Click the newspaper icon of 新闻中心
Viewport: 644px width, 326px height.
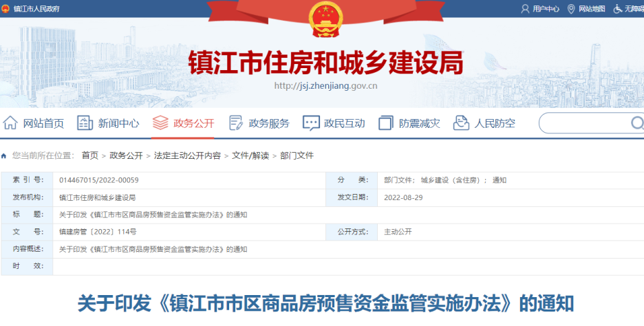[x=85, y=122]
